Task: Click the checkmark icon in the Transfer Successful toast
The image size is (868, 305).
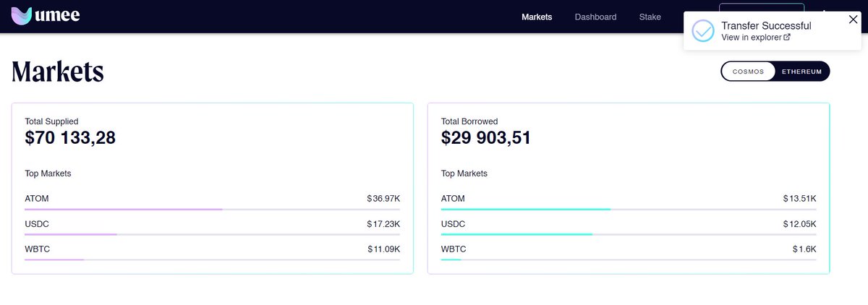Action: point(703,31)
